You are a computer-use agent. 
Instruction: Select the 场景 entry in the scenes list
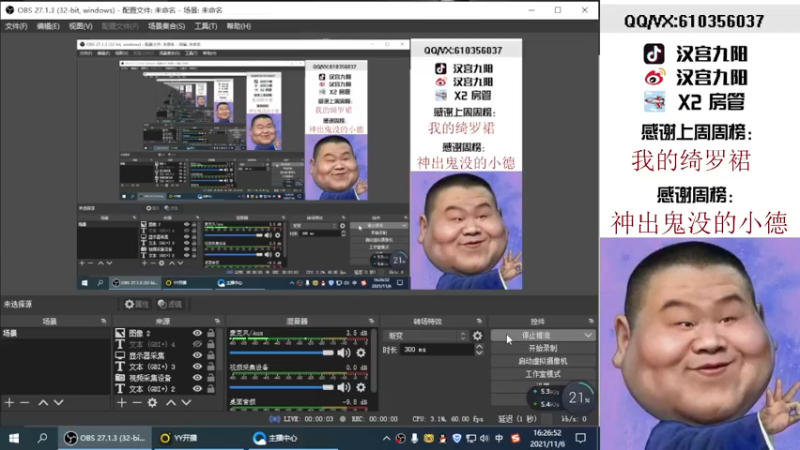coord(55,333)
